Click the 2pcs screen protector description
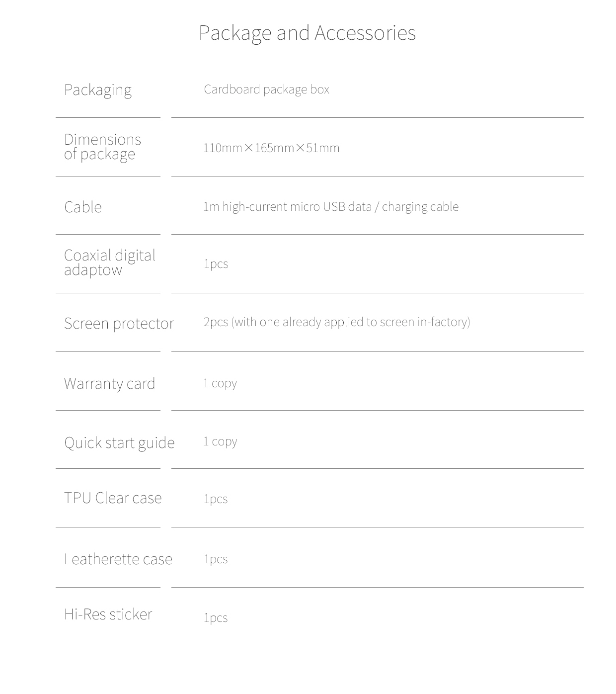 337,322
